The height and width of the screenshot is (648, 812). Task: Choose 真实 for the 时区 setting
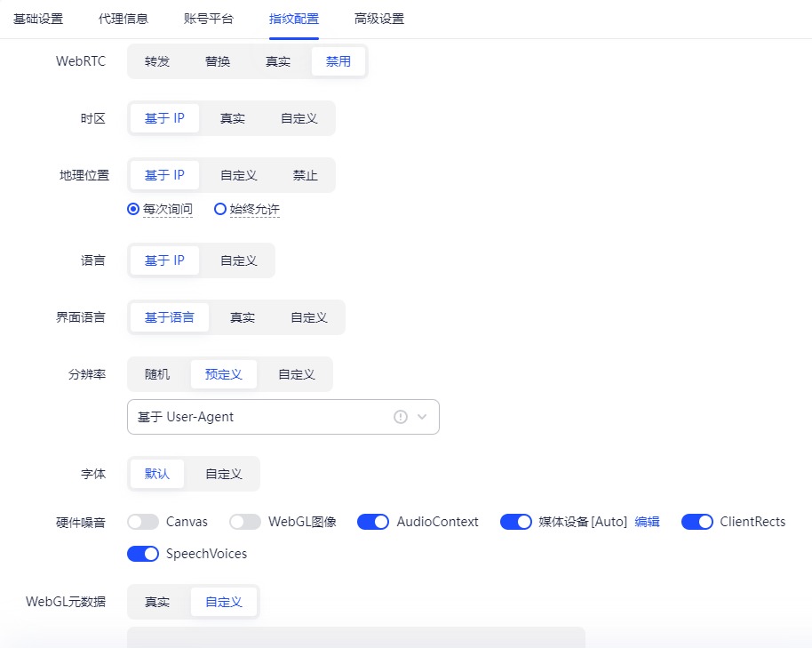[x=233, y=118]
